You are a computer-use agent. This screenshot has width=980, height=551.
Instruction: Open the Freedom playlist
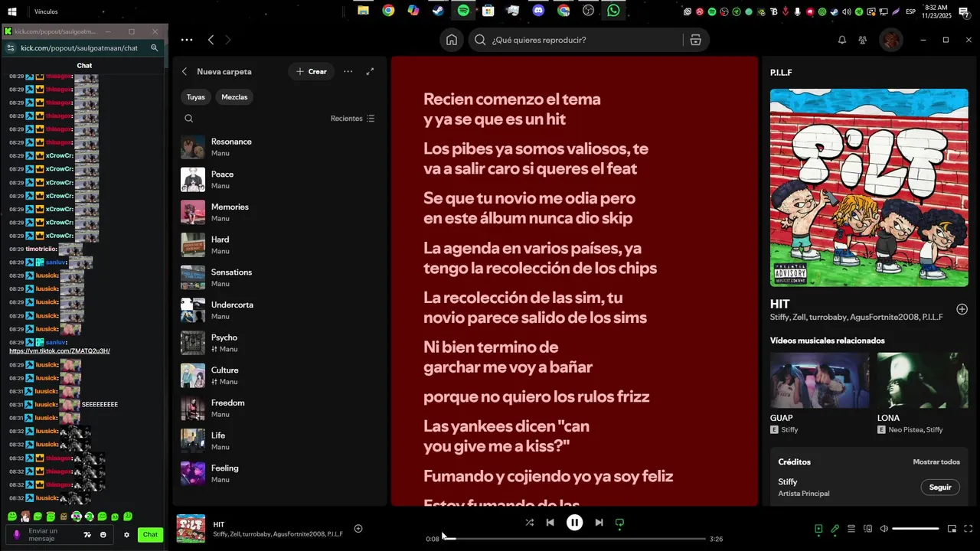point(279,408)
